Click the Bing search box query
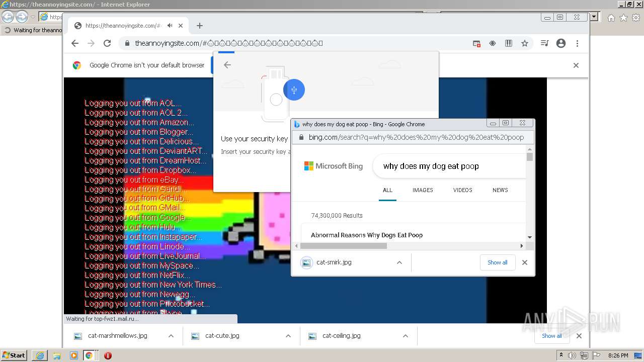 coord(431,166)
